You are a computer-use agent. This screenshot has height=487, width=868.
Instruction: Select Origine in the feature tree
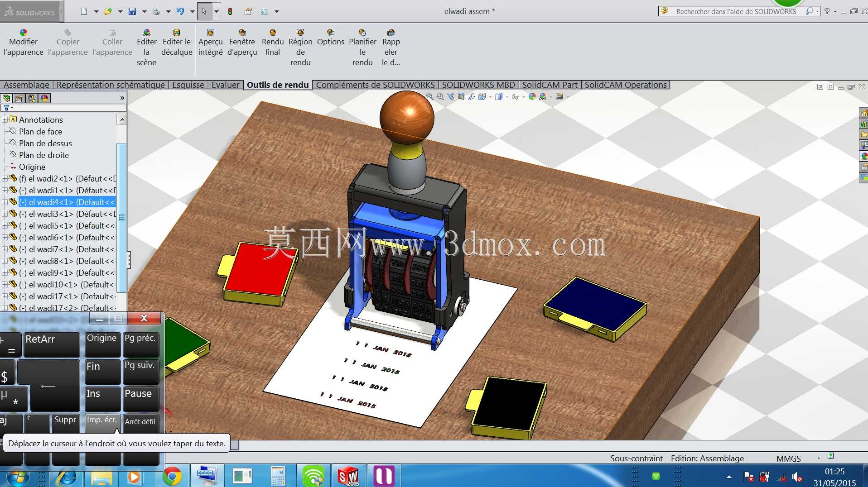click(x=32, y=167)
